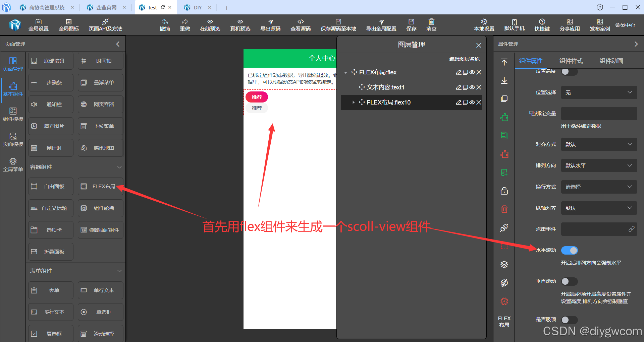This screenshot has width=644, height=342.
Task: Open 在线预览 online preview
Action: tap(210, 25)
